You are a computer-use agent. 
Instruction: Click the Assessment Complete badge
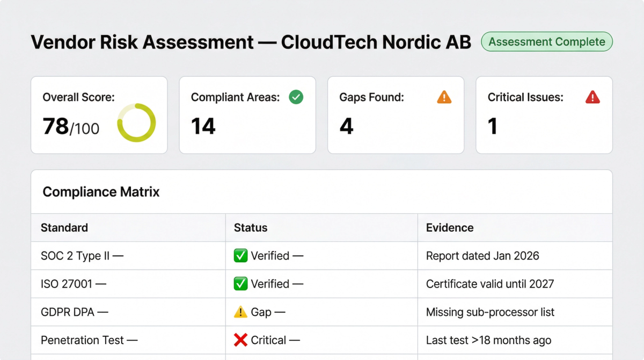[546, 41]
